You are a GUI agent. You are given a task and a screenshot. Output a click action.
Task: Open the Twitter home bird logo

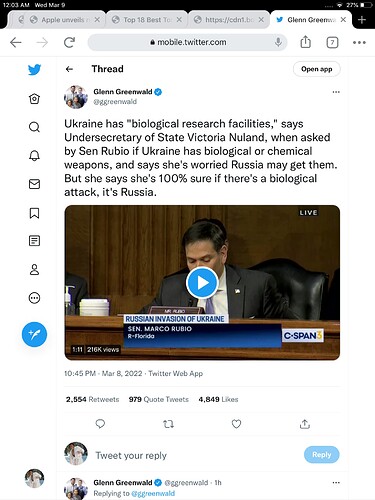coord(34,69)
